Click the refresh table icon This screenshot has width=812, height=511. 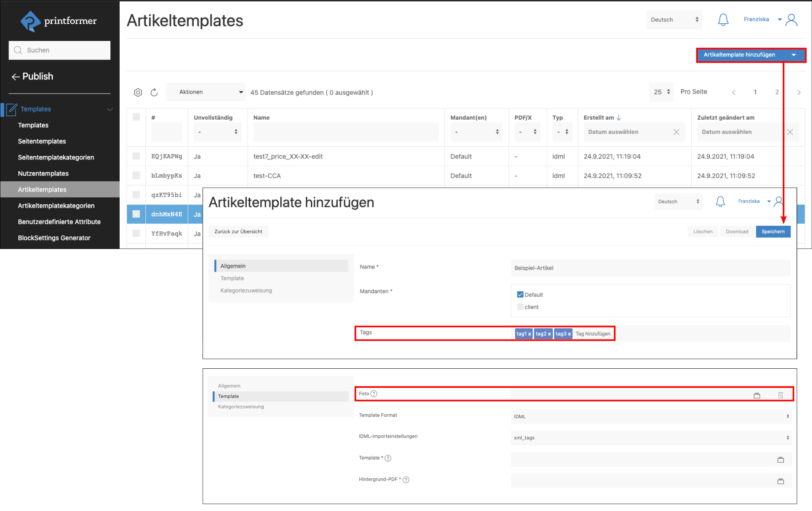(154, 92)
